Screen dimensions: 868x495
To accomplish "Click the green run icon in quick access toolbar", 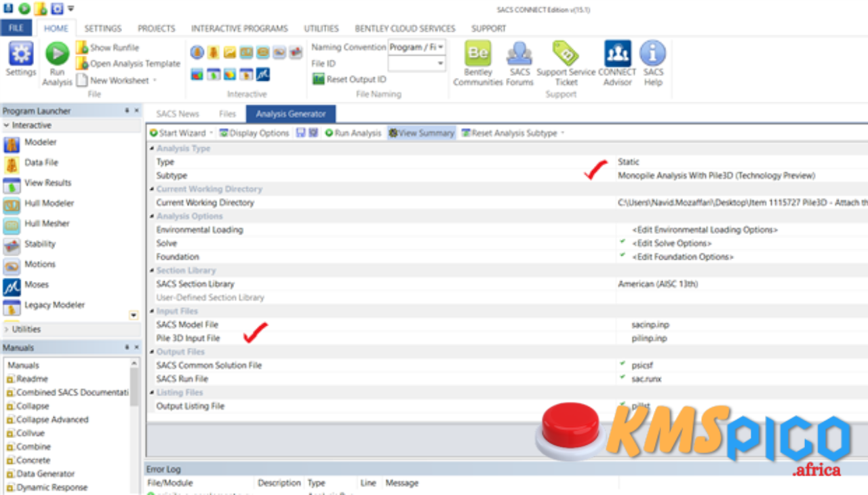I will pyautogui.click(x=24, y=9).
